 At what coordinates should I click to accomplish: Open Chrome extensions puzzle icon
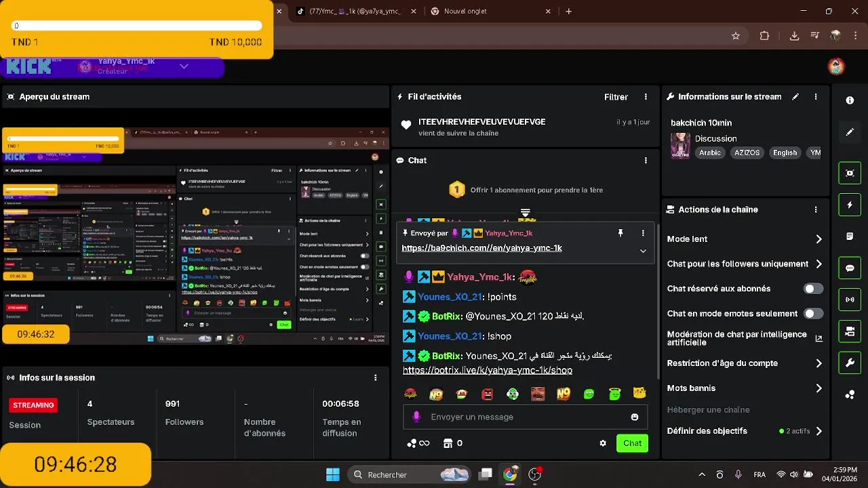(x=764, y=36)
